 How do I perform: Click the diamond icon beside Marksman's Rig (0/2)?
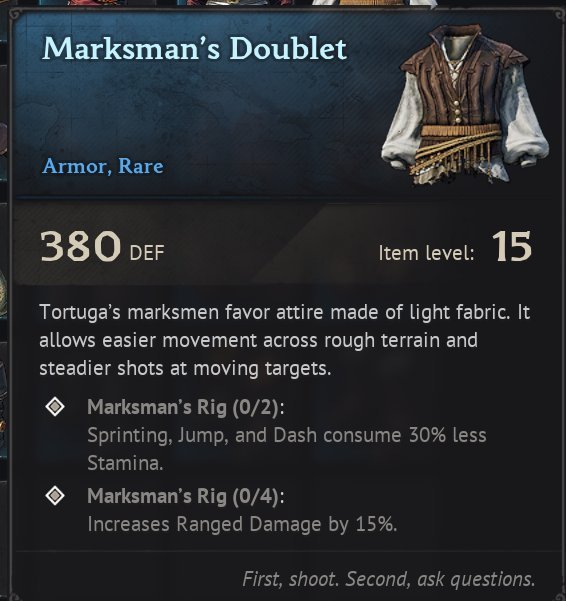(x=55, y=406)
